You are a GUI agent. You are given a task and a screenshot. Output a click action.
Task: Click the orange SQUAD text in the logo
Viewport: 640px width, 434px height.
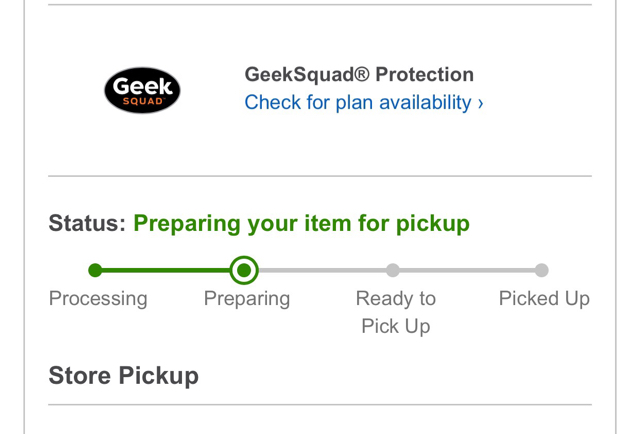tap(143, 101)
